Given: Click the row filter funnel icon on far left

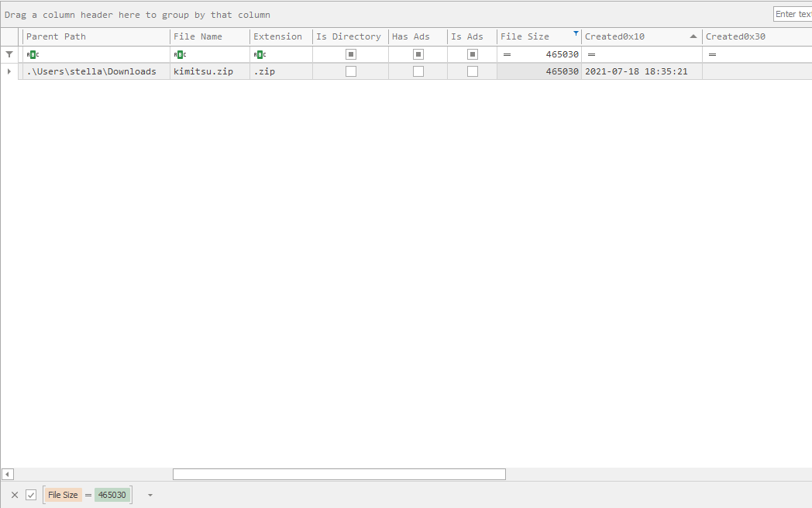Looking at the screenshot, I should (x=8, y=54).
